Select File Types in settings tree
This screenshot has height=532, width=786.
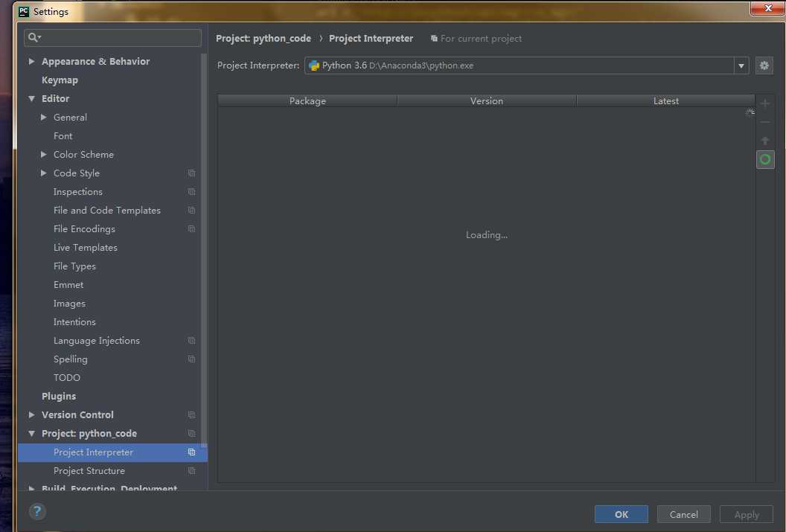pyautogui.click(x=74, y=266)
